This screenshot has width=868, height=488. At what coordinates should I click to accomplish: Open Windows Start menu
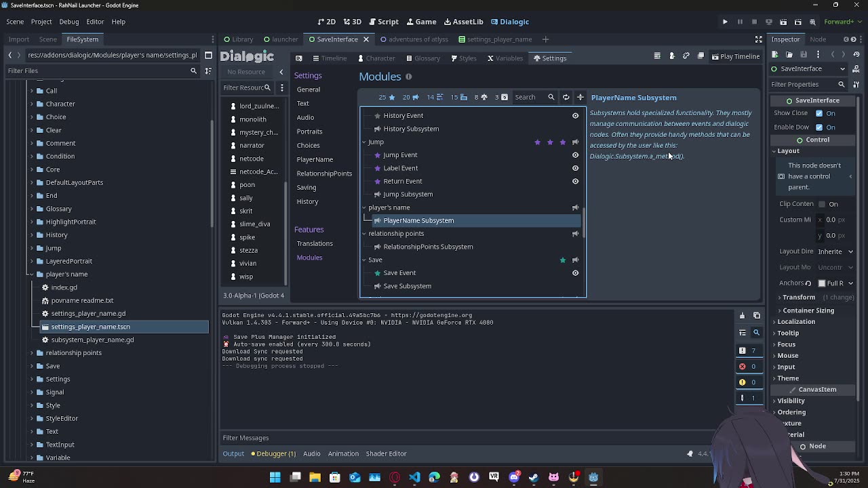point(275,477)
